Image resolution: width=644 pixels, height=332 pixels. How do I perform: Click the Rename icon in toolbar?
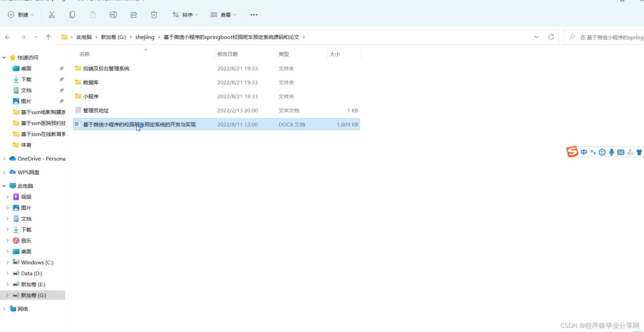click(113, 15)
